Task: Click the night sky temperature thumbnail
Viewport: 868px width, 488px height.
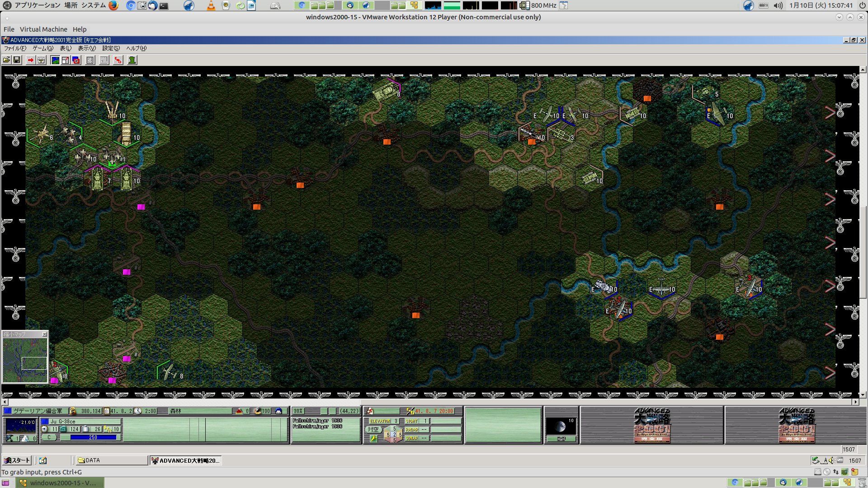Action: [20, 426]
